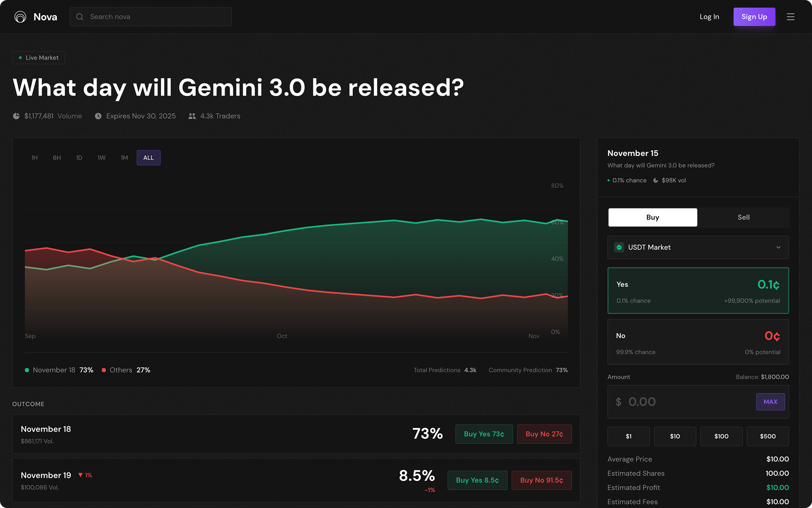This screenshot has height=508, width=812.
Task: Click the USDT Market verified badge icon
Action: [619, 247]
